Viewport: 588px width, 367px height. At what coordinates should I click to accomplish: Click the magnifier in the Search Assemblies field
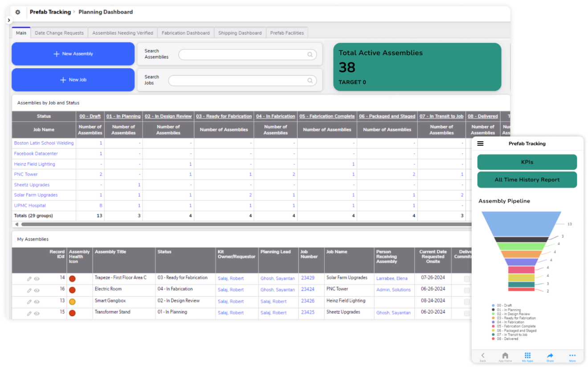click(310, 54)
